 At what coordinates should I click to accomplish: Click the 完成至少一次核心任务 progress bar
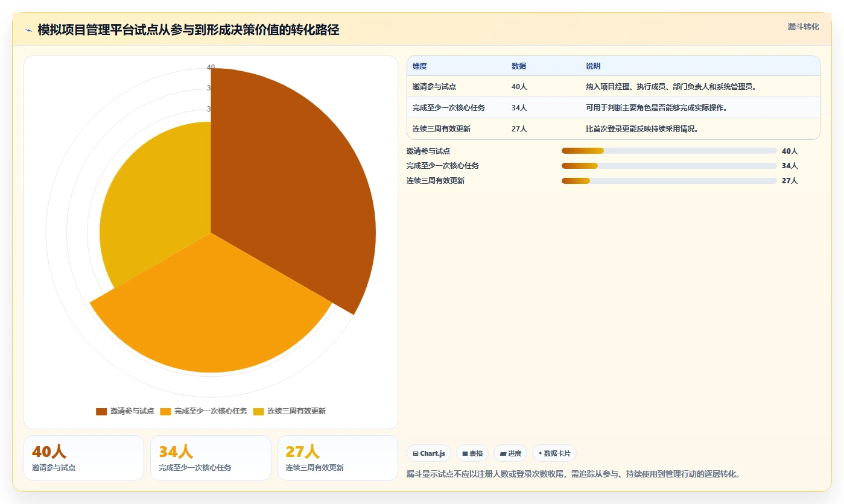[669, 166]
